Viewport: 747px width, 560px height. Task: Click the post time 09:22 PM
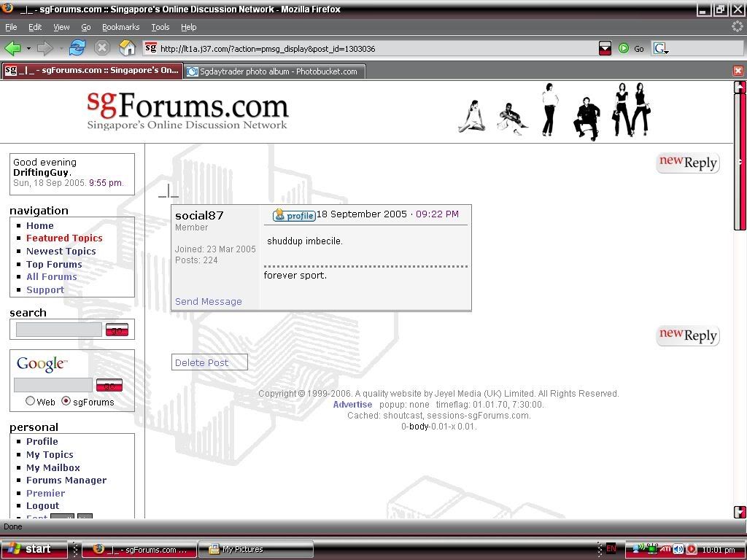click(x=437, y=214)
